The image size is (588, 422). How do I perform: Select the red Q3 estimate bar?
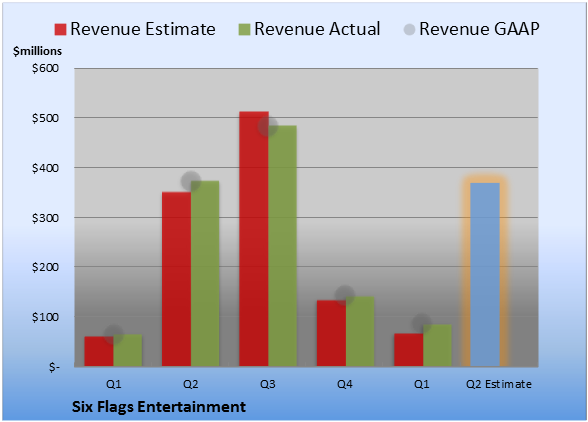coord(254,239)
